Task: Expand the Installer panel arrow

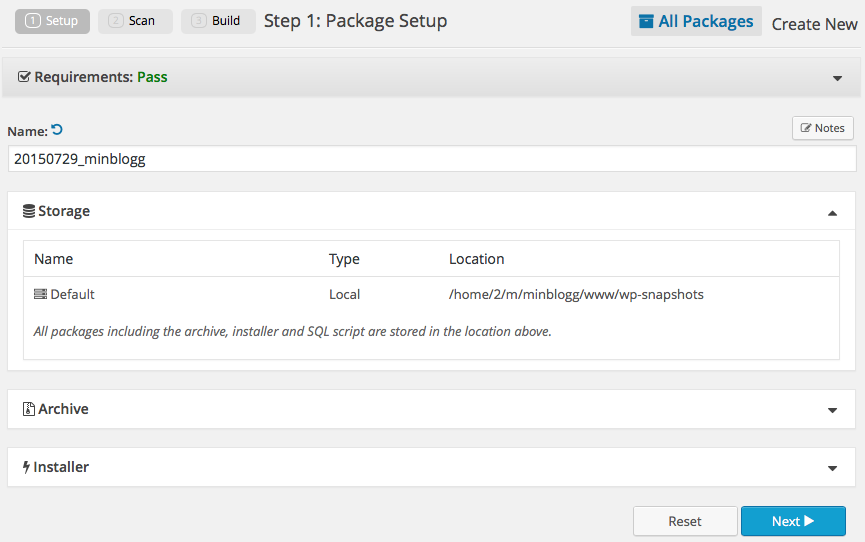Action: 832,468
